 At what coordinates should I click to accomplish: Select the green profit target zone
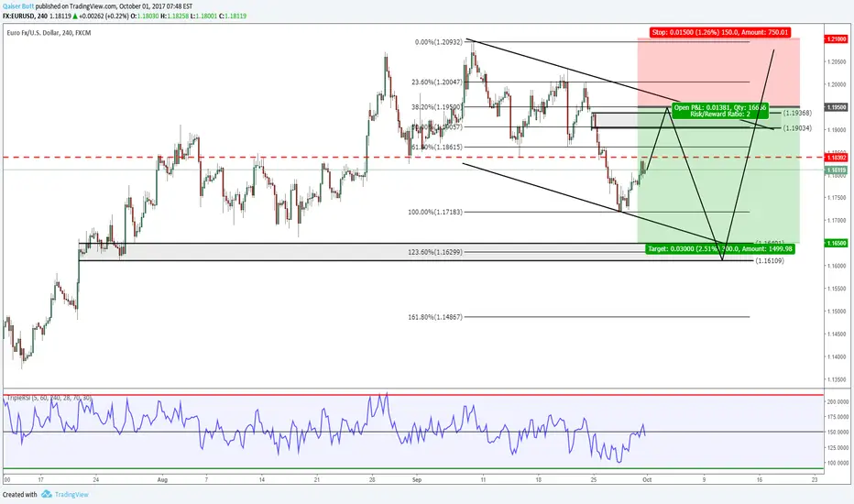click(x=718, y=175)
